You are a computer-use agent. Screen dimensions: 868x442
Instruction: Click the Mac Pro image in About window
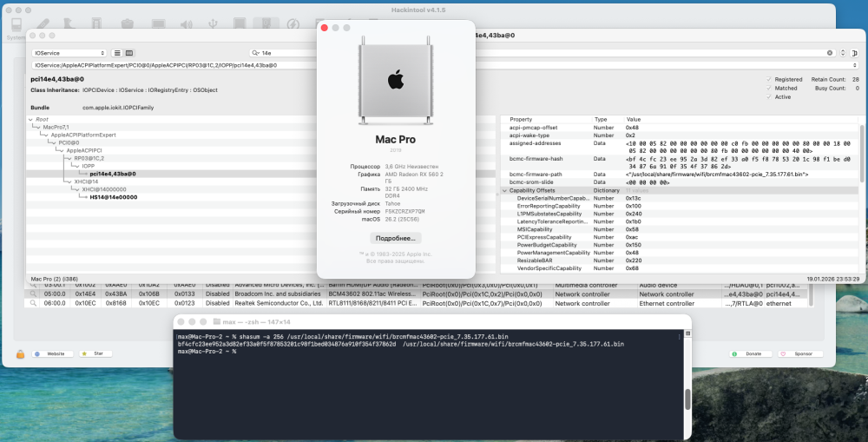[395, 80]
